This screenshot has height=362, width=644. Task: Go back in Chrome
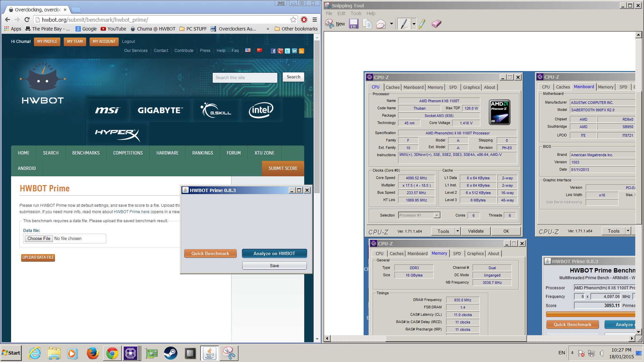click(x=7, y=20)
